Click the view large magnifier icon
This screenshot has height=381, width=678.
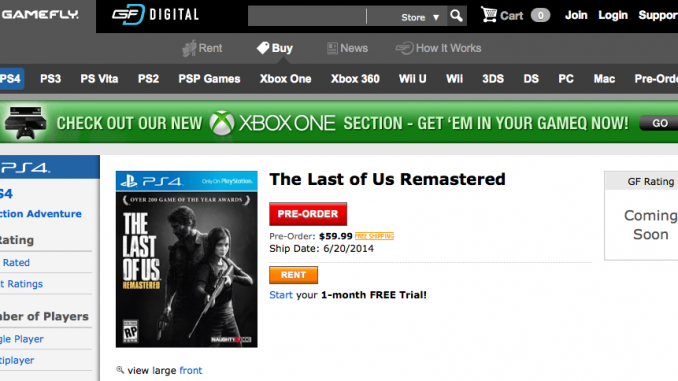pyautogui.click(x=120, y=370)
